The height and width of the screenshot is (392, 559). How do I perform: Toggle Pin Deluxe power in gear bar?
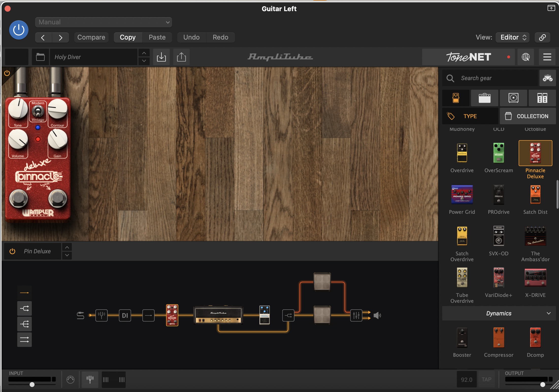pos(12,251)
